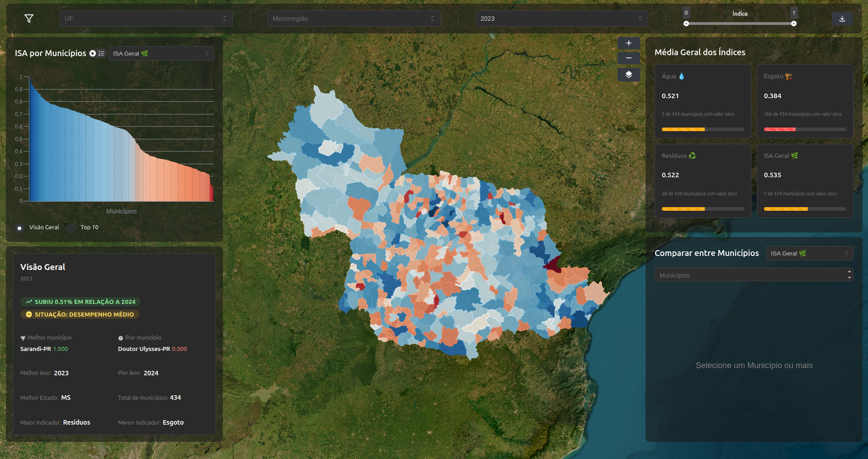The width and height of the screenshot is (868, 459).
Task: Click the water drop icon on Água card
Action: 681,76
